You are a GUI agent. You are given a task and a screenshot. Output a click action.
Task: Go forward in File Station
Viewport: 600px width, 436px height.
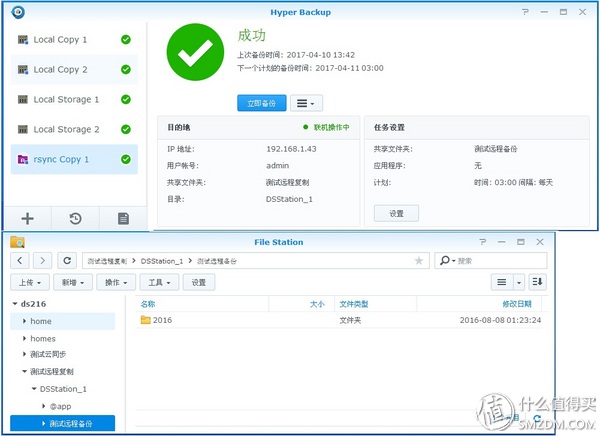pos(42,261)
